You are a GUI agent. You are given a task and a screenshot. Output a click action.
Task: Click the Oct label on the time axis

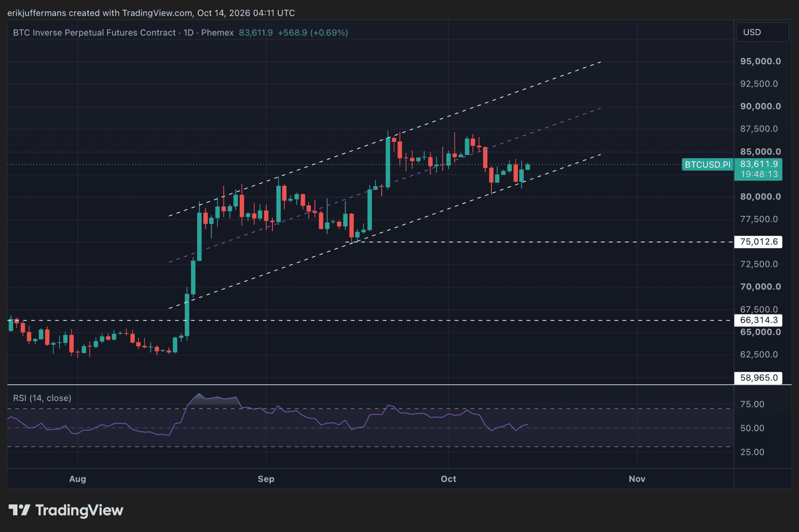point(448,479)
